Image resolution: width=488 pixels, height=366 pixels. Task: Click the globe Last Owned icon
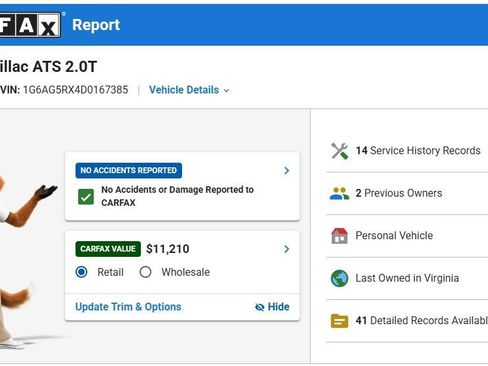[339, 278]
